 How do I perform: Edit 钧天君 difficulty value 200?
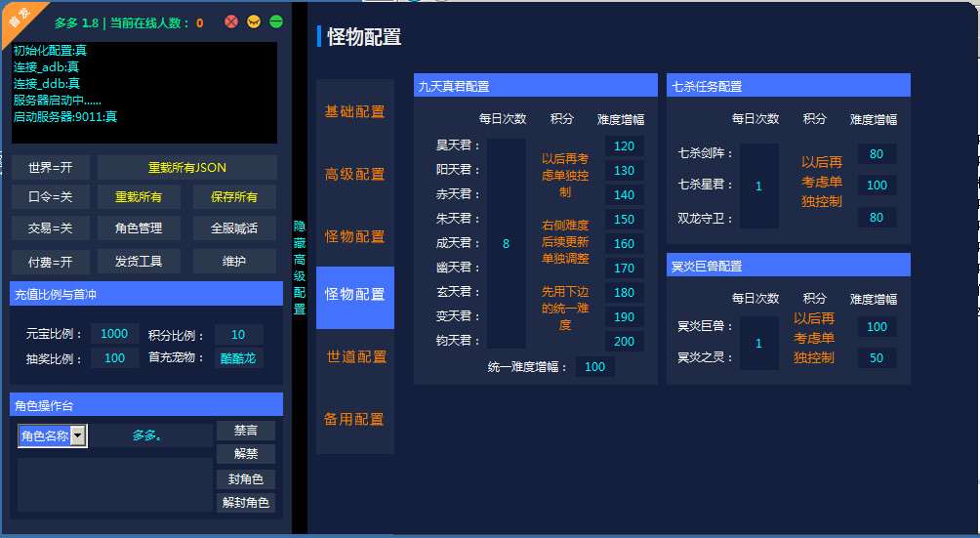point(625,341)
